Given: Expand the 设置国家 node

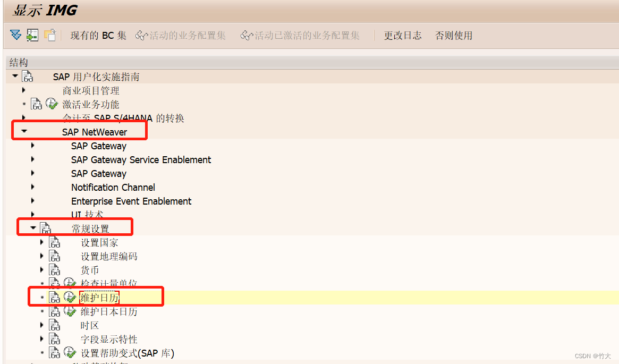Looking at the screenshot, I should coord(42,242).
